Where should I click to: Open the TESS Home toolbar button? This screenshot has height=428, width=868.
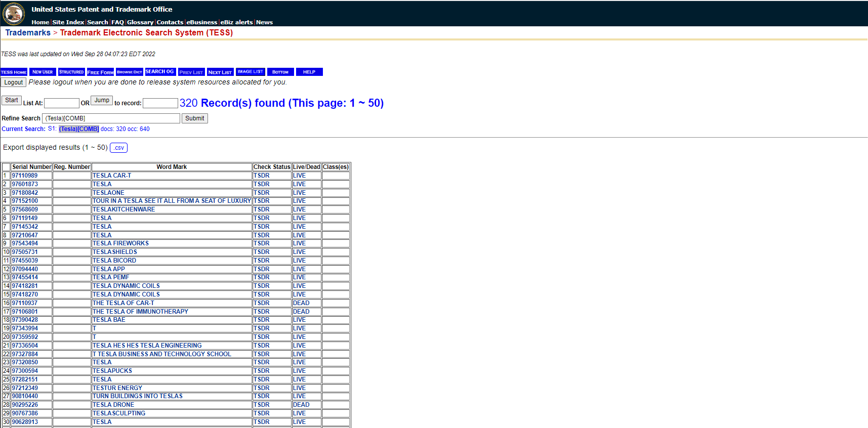[x=14, y=72]
